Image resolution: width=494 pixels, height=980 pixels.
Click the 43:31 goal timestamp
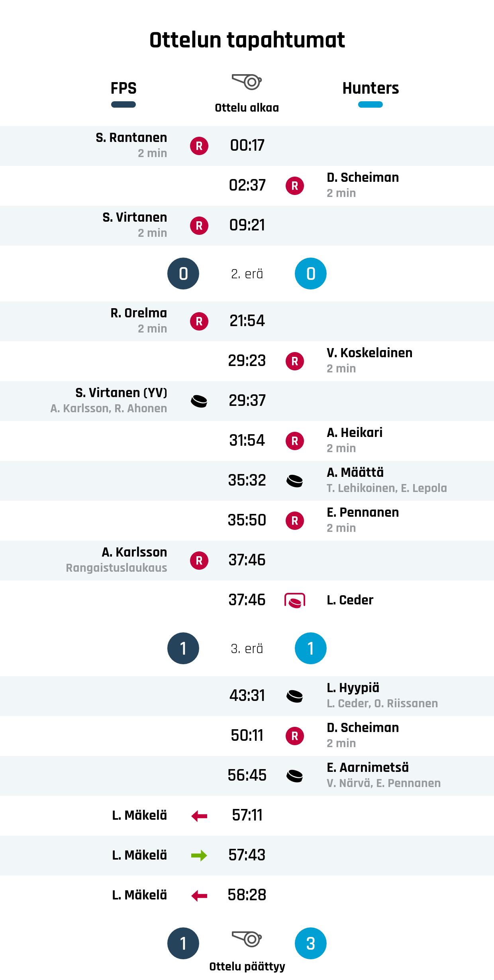click(247, 696)
